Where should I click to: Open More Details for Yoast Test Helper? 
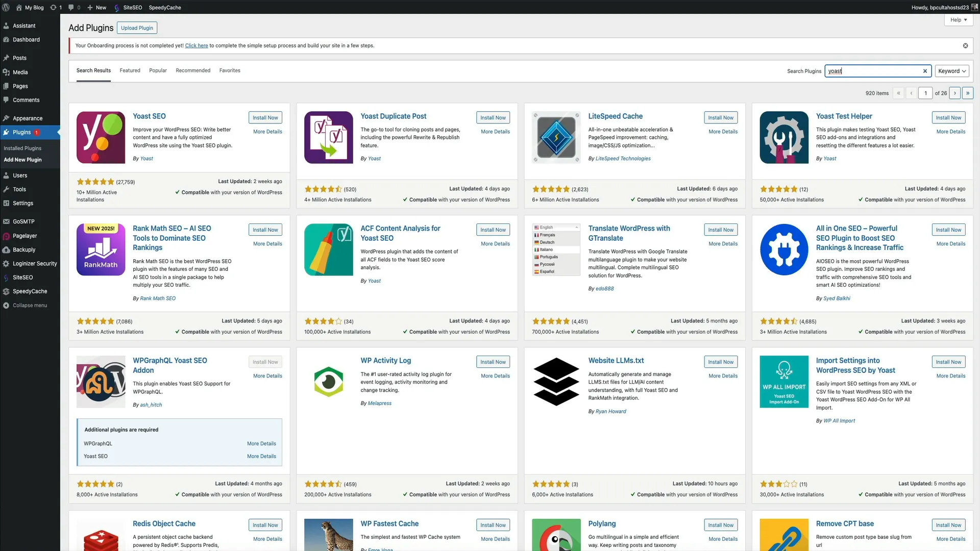click(950, 132)
